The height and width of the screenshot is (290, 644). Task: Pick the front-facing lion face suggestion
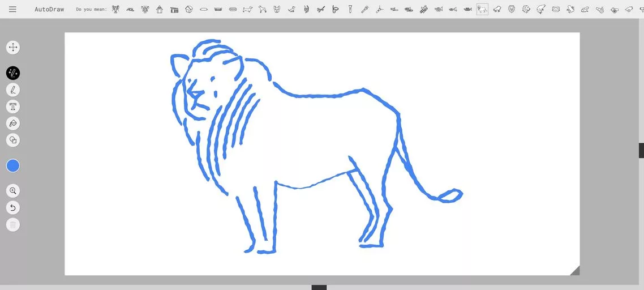point(512,9)
